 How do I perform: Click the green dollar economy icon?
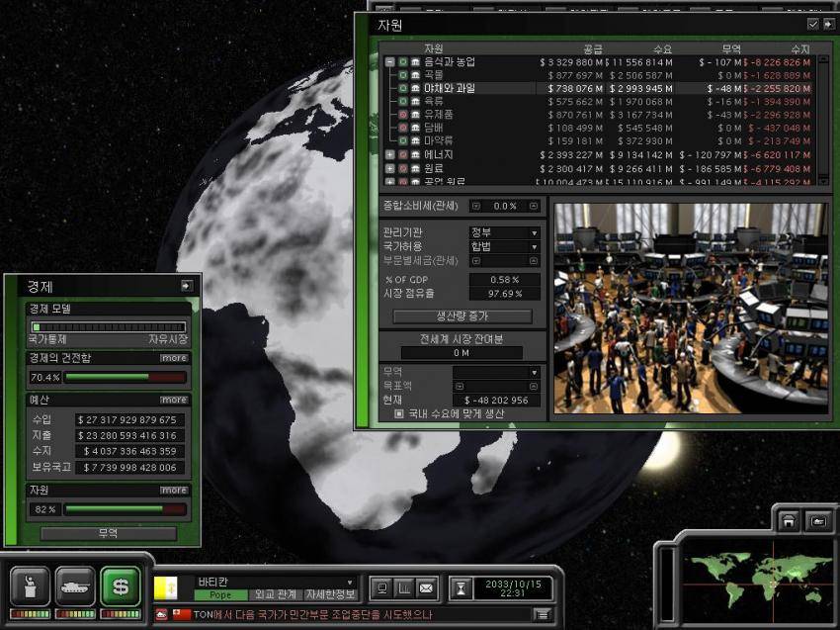(121, 586)
